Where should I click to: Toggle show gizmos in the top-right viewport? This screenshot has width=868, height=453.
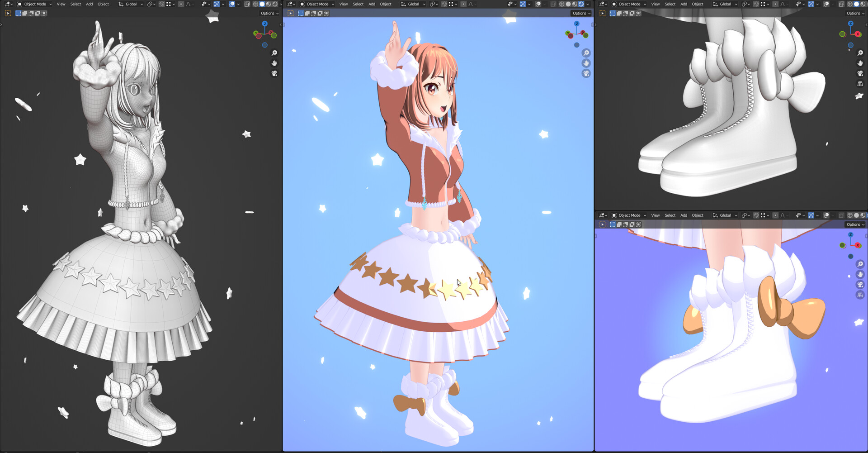[x=811, y=4]
